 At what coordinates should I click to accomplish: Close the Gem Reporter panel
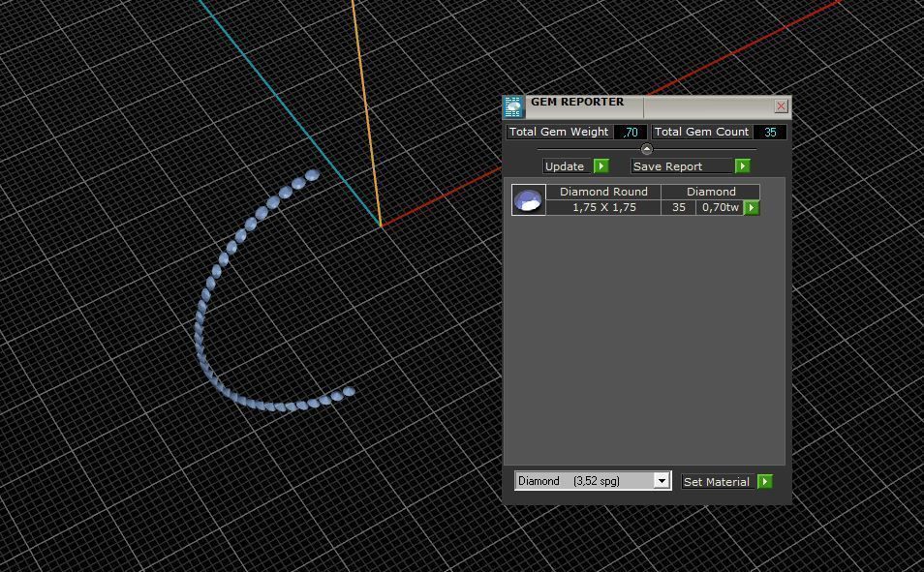click(x=781, y=106)
